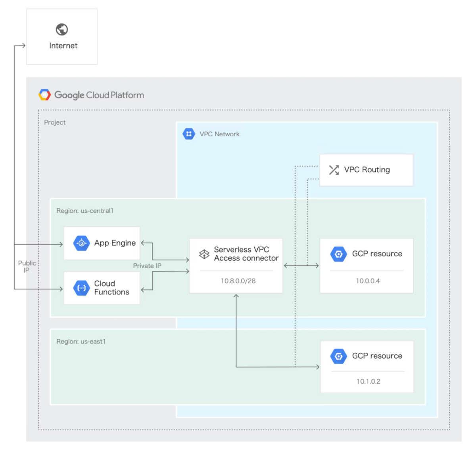The image size is (476, 453).
Task: Select the 'Internet' label
Action: coord(63,46)
